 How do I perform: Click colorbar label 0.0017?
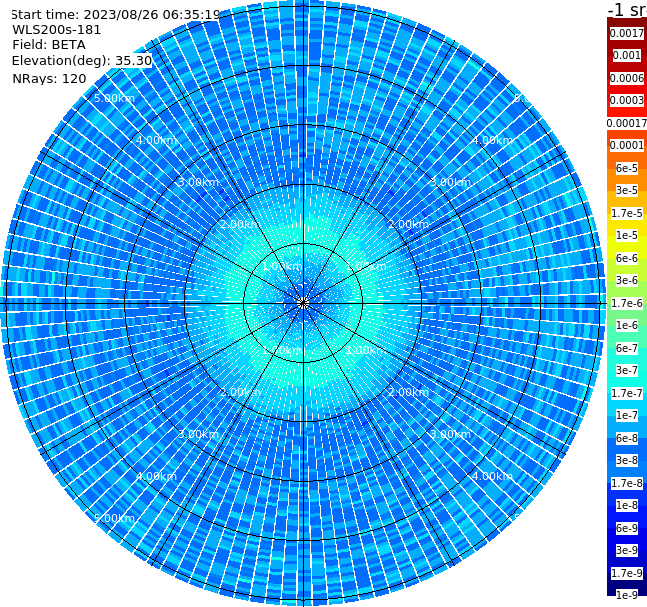tap(627, 33)
